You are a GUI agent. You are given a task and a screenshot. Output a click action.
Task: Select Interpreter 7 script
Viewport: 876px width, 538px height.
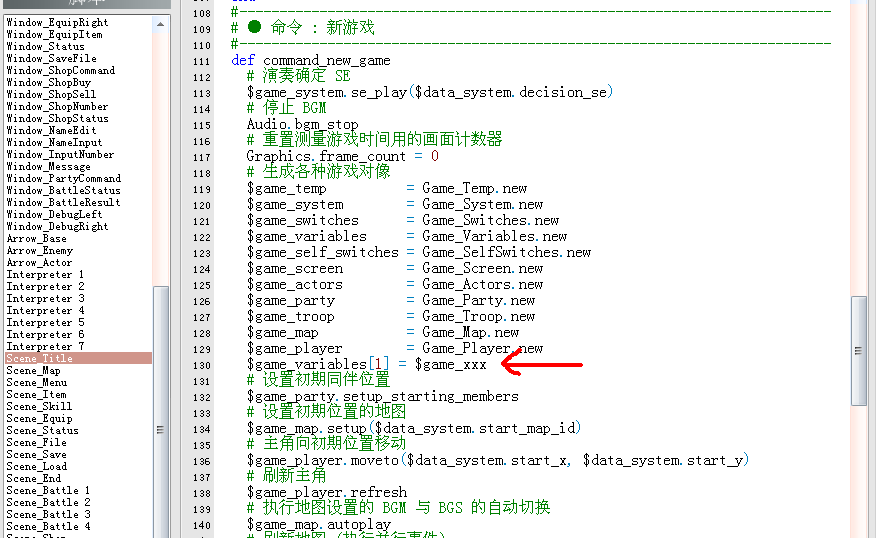pos(45,347)
